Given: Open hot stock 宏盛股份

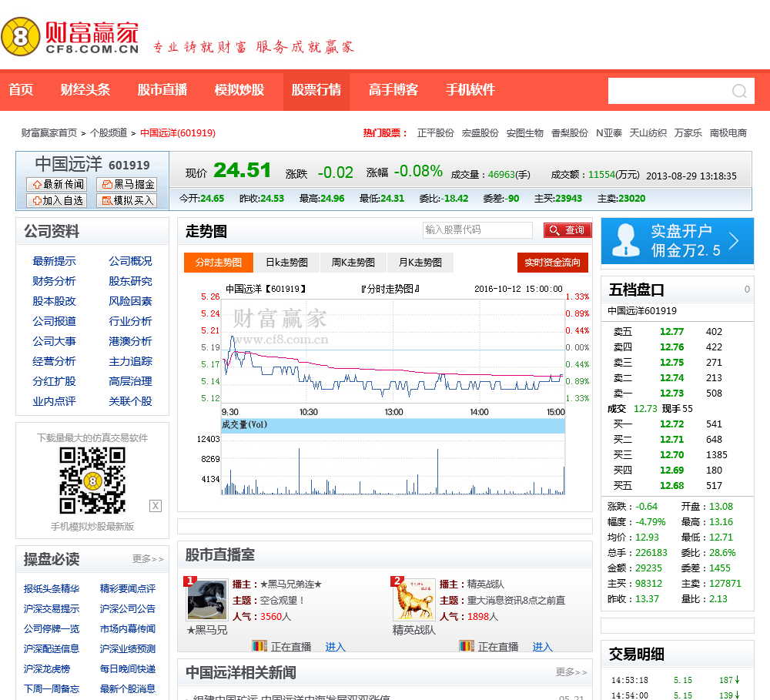Looking at the screenshot, I should tap(480, 132).
